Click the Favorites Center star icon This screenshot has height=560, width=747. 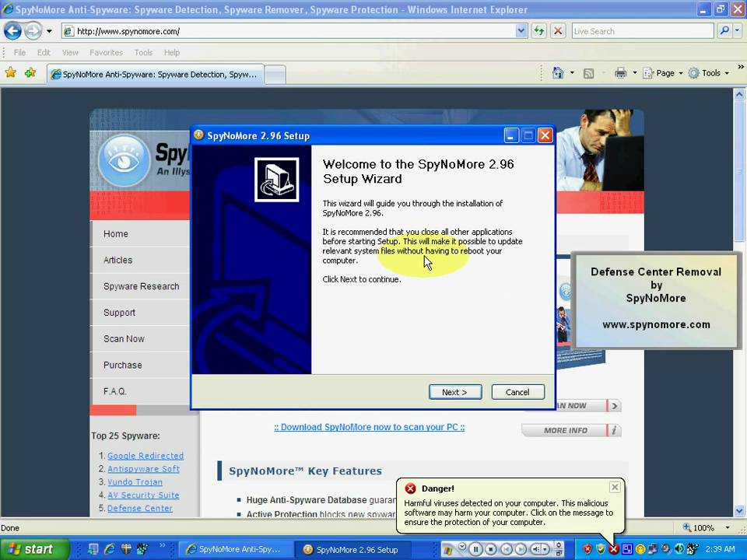(x=10, y=72)
